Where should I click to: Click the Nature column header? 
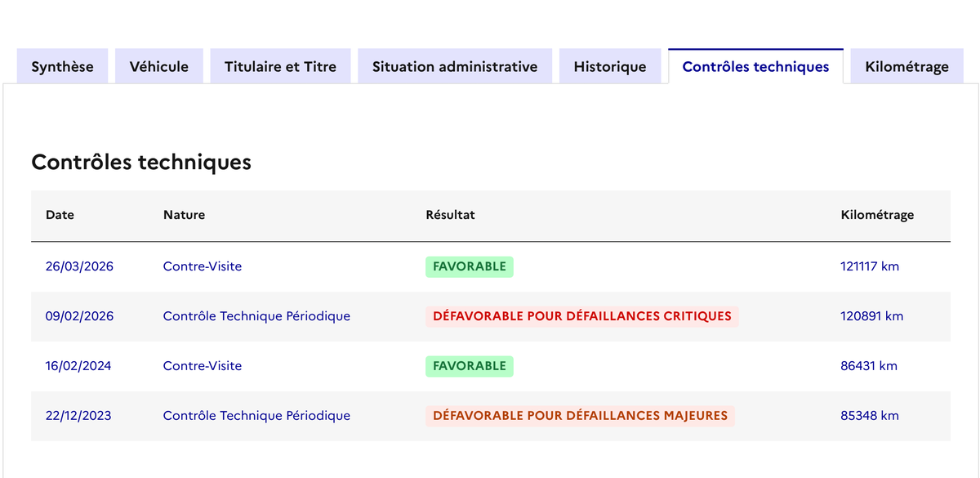click(184, 215)
